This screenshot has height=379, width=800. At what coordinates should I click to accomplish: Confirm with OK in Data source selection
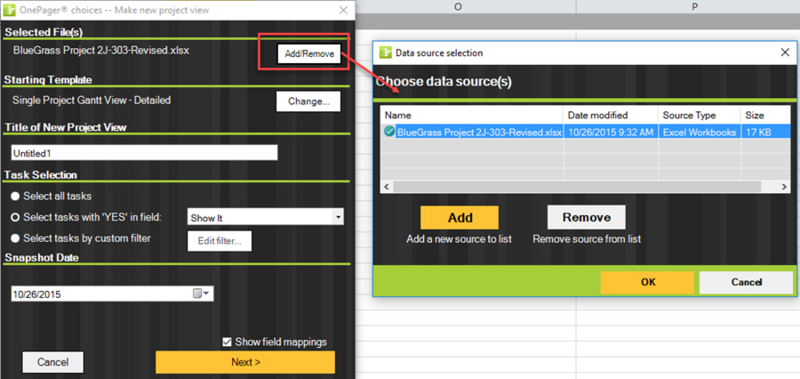click(x=647, y=282)
